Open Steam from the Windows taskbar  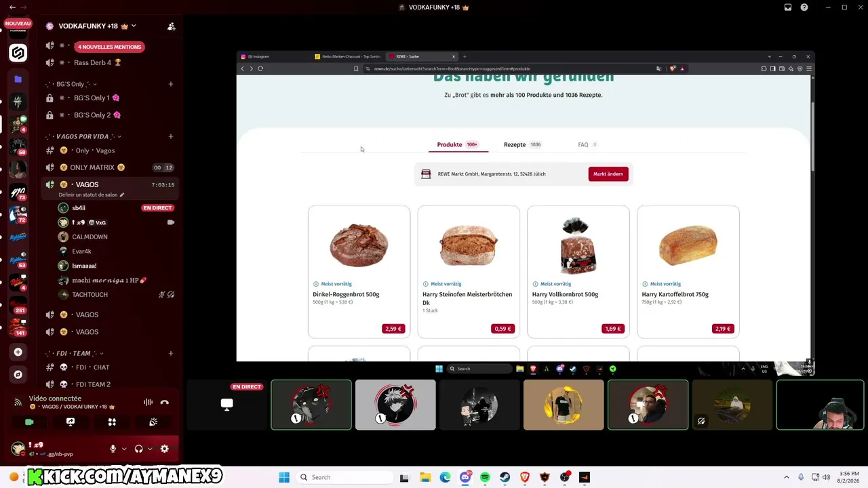(x=505, y=477)
